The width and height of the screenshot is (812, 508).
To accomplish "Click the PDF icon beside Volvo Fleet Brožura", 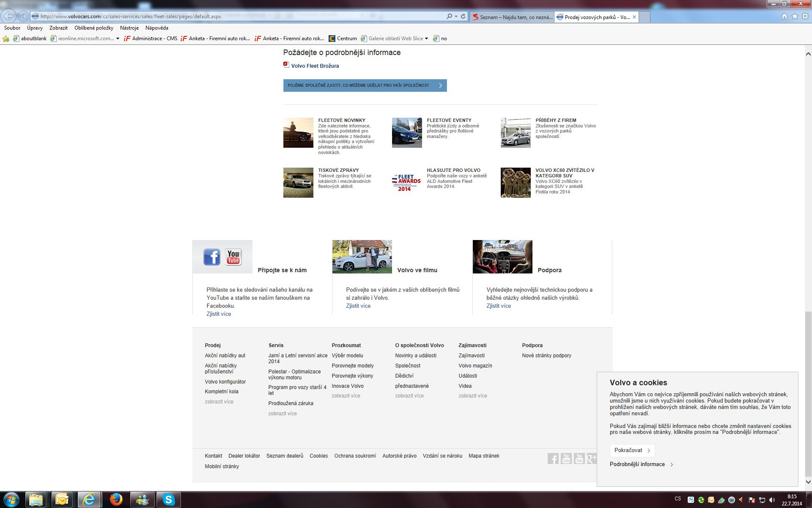I will [x=286, y=65].
